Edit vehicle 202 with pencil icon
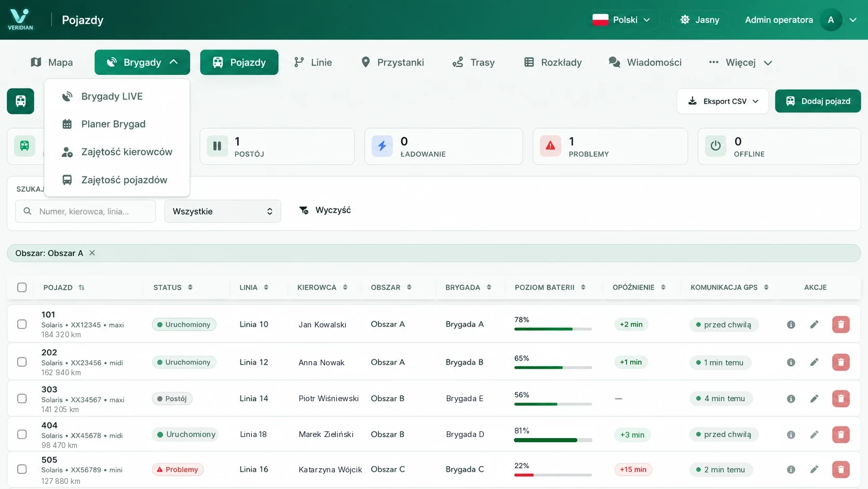Screen dimensions: 868x489 (x=814, y=362)
